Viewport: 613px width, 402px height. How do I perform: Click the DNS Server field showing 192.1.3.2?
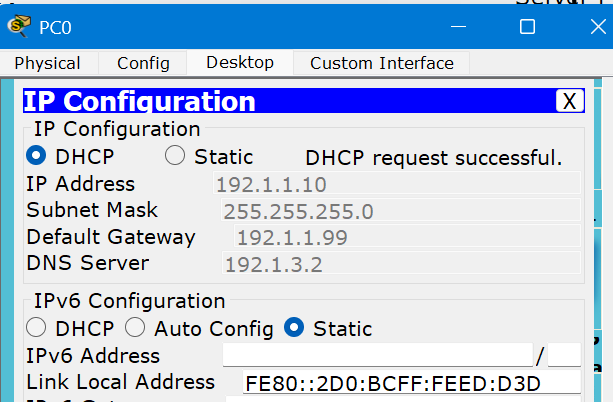400,265
